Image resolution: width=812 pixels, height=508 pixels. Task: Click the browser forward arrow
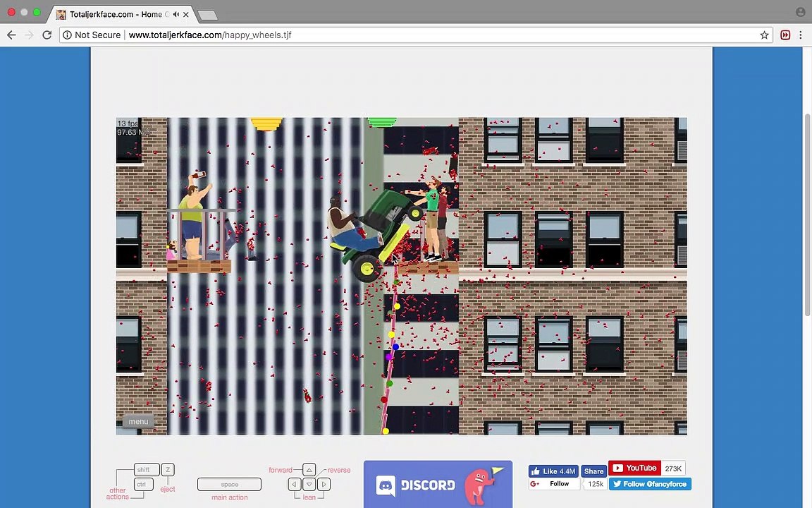pyautogui.click(x=29, y=35)
